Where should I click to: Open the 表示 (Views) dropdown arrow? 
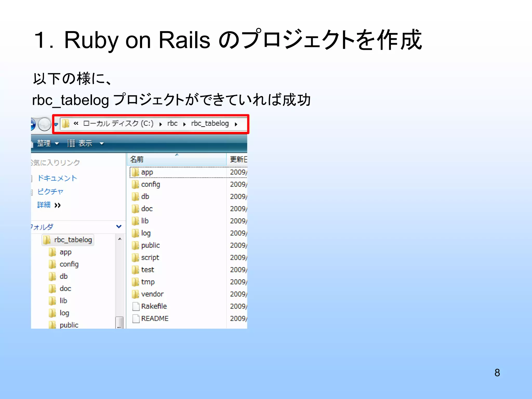(x=102, y=144)
